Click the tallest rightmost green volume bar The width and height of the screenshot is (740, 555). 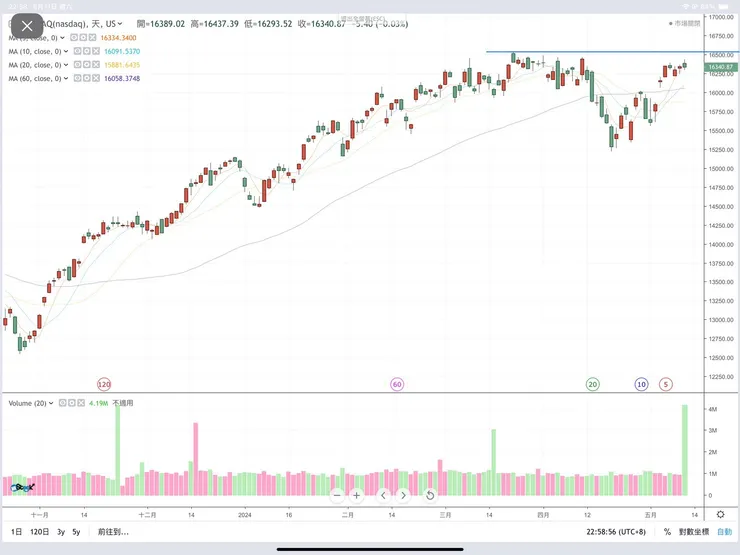[684, 450]
